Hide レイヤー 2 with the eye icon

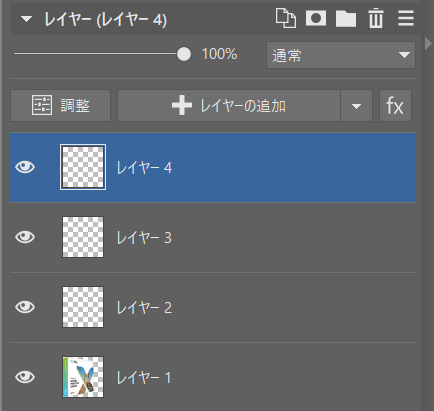[25, 307]
